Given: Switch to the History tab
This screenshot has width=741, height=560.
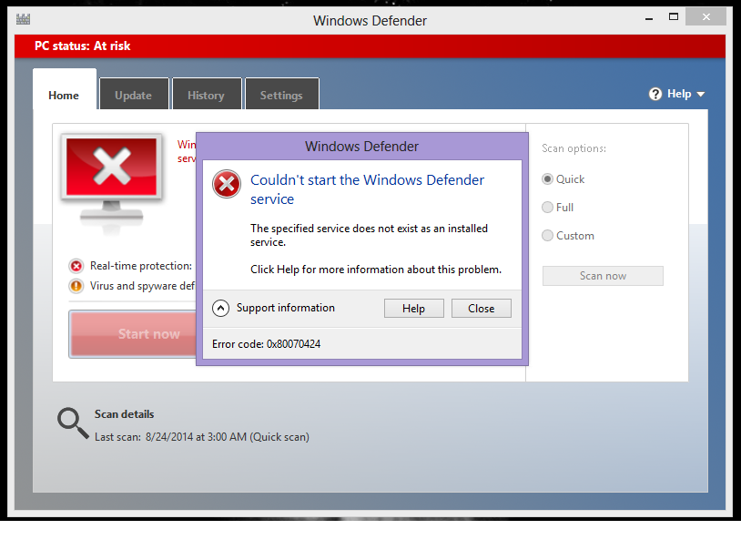Looking at the screenshot, I should pyautogui.click(x=207, y=94).
